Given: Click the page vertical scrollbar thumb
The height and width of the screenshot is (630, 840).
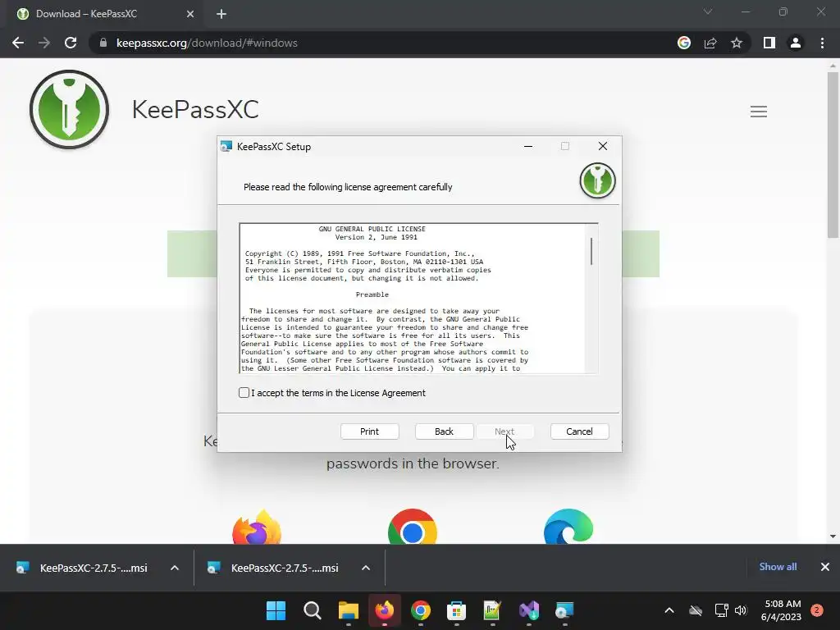Looking at the screenshot, I should (833, 155).
